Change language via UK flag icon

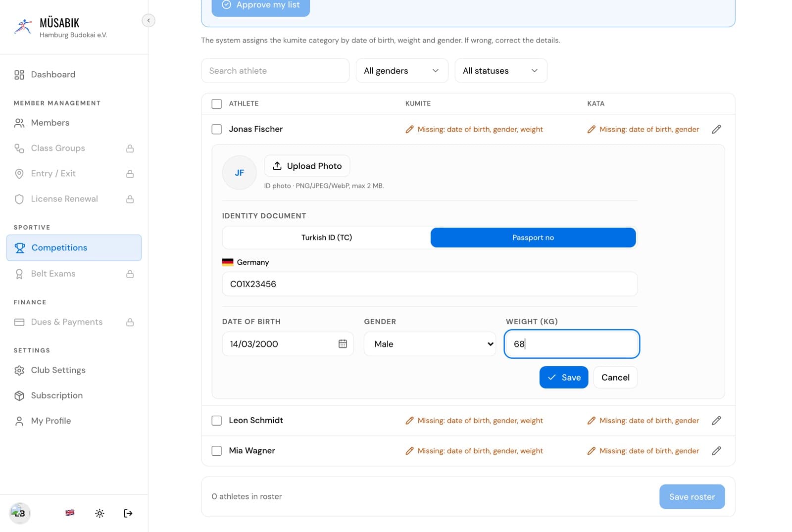click(x=70, y=513)
